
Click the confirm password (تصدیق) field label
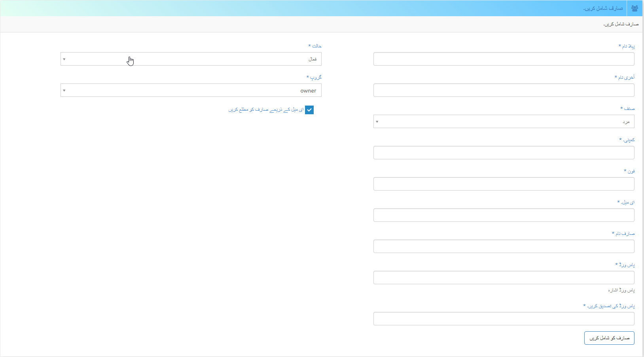pos(610,306)
